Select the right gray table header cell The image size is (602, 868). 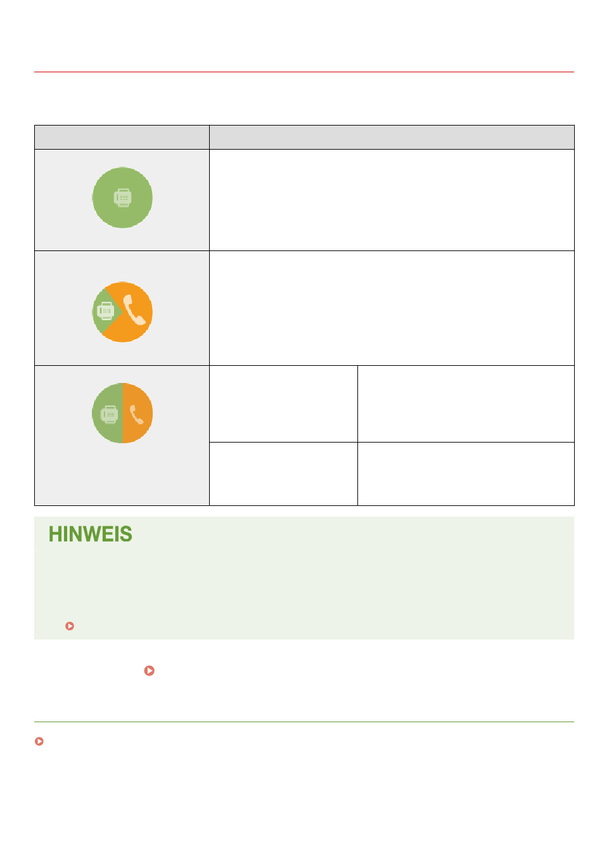point(392,137)
